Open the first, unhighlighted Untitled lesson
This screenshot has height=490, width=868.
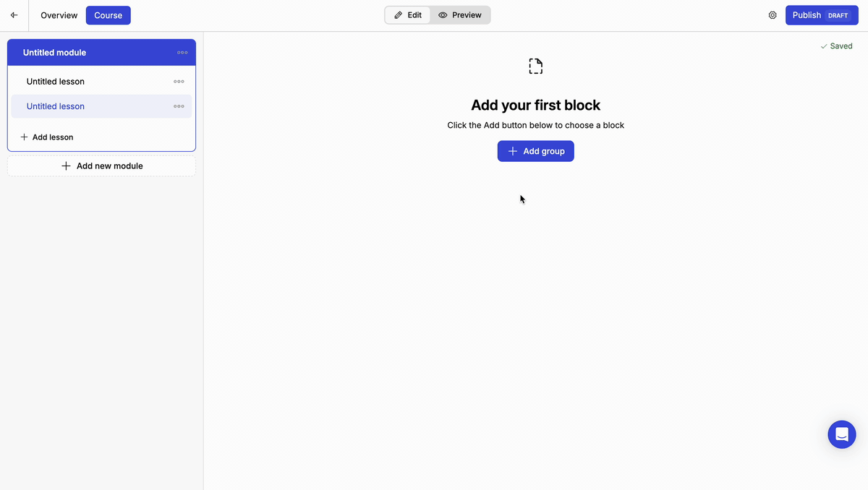point(101,82)
